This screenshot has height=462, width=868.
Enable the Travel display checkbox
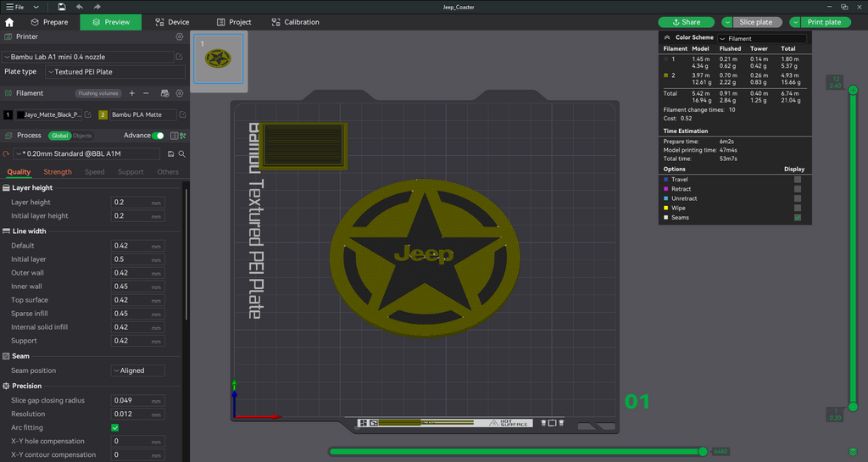[798, 179]
